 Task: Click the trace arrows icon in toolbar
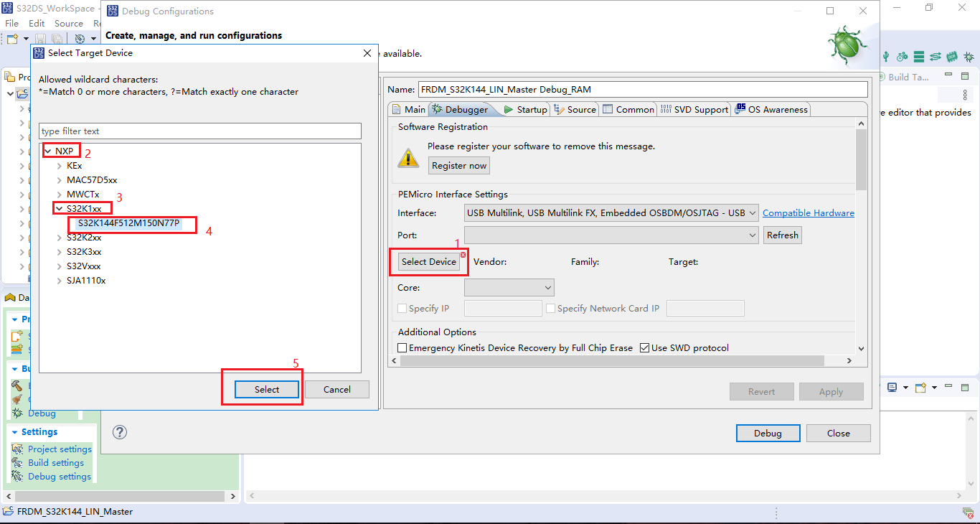pos(936,57)
